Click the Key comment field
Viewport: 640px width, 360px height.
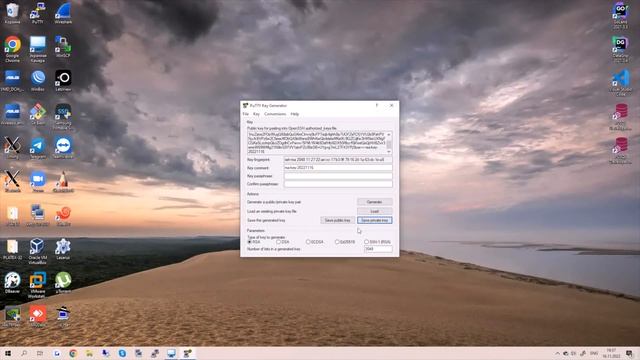point(338,168)
